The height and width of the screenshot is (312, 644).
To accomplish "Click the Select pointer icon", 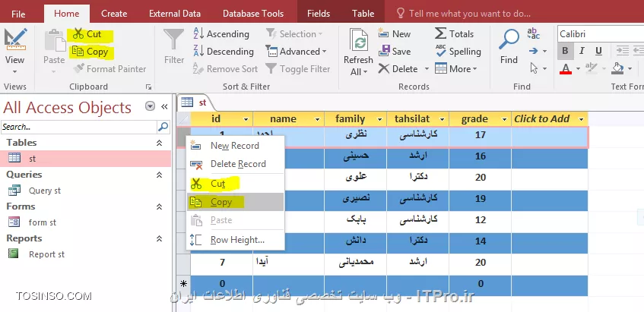I will click(534, 68).
